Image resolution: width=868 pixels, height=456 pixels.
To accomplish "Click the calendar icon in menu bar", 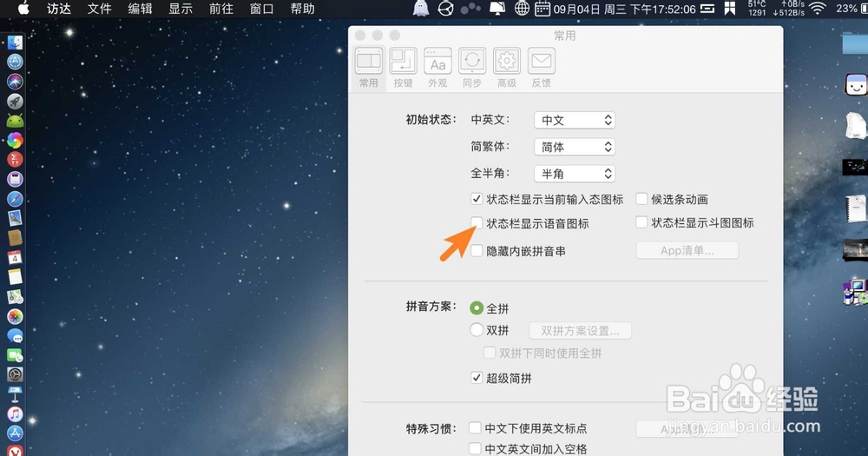I will (x=542, y=9).
